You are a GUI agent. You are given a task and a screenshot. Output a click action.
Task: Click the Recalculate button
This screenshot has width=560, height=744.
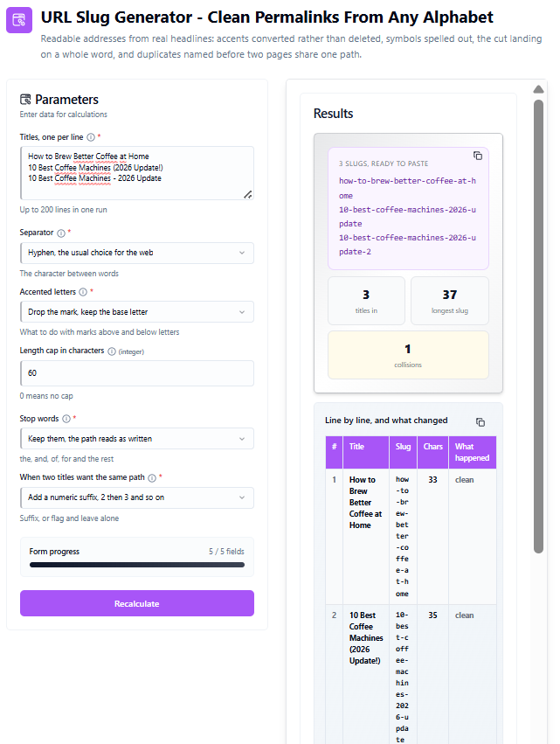(x=137, y=603)
